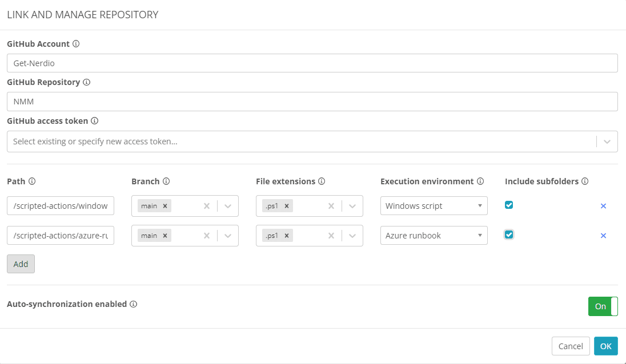Turn off Auto-synchronization toggle

click(x=603, y=306)
